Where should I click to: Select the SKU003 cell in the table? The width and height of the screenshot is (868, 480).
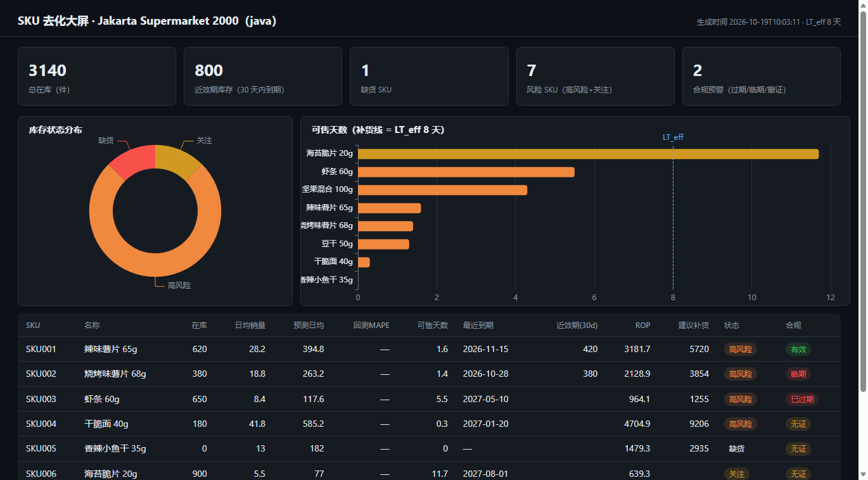coord(41,399)
